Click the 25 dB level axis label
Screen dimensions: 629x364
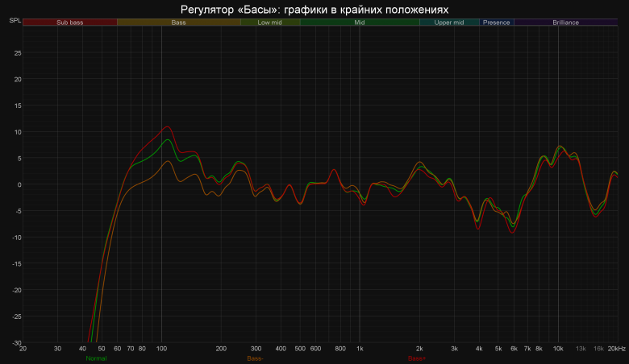[18, 53]
